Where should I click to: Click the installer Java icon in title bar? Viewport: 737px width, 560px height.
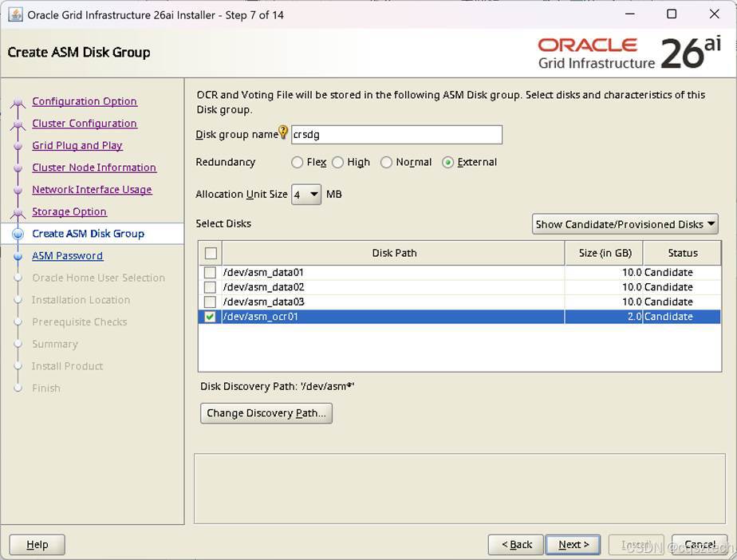click(15, 14)
